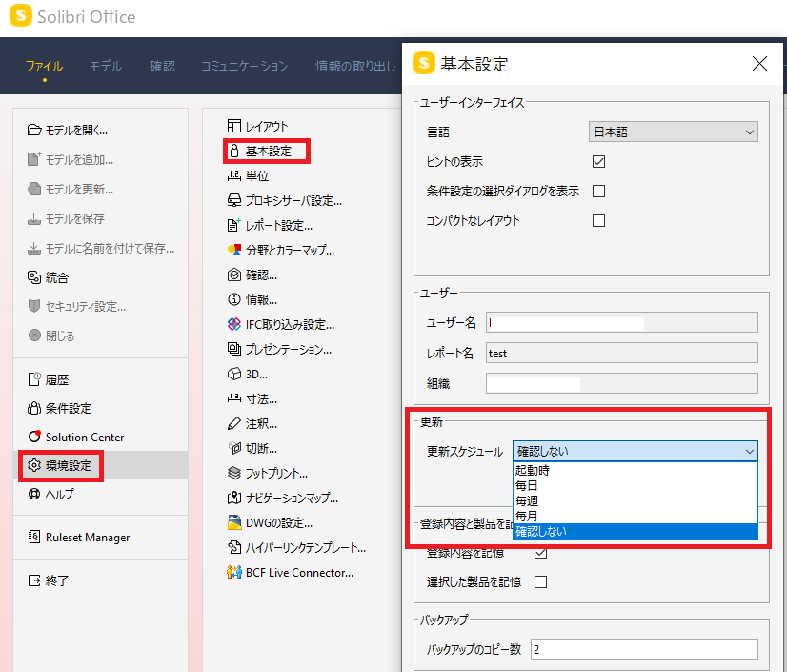Click the IFC取り込み設定 icon

[233, 324]
